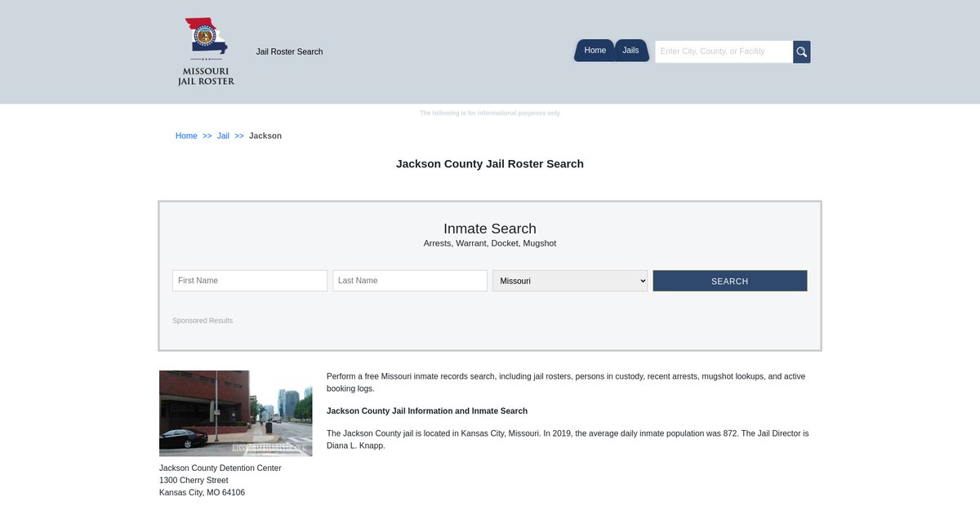Open the Jails tab in header

630,51
